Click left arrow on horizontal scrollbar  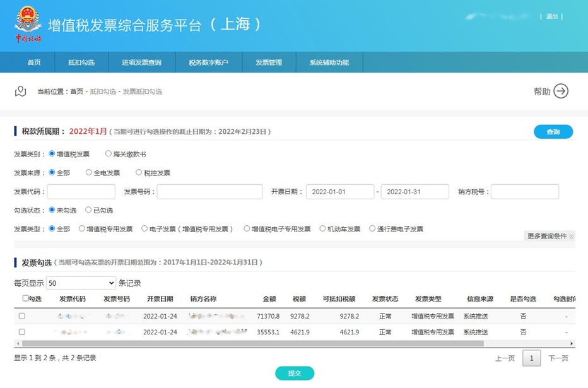[18, 344]
